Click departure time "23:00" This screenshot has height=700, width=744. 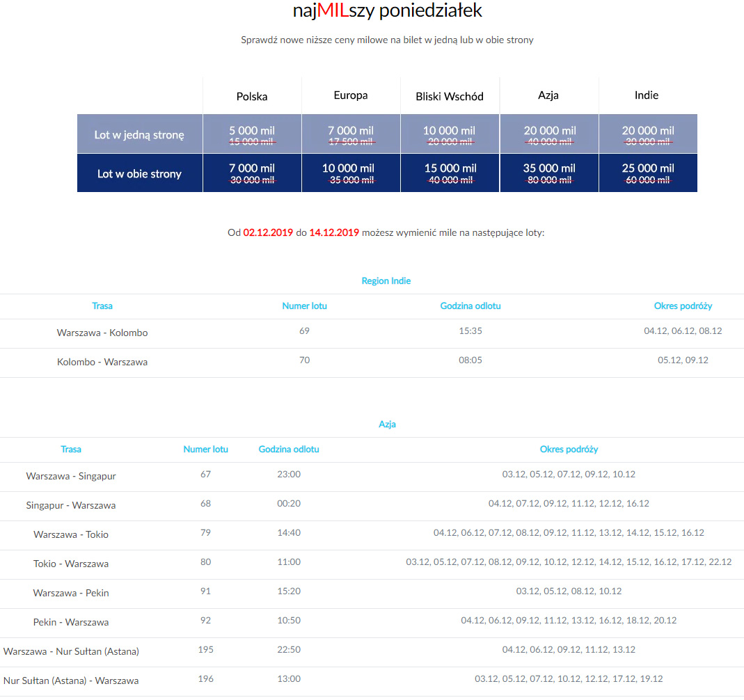tap(289, 474)
